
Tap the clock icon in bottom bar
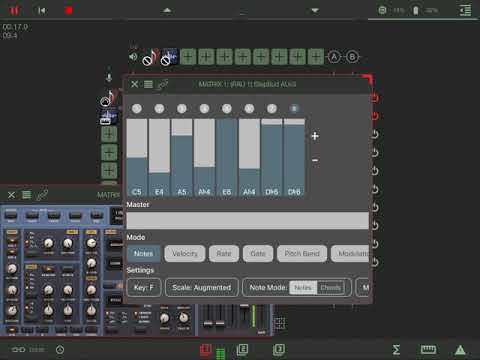[x=60, y=350]
